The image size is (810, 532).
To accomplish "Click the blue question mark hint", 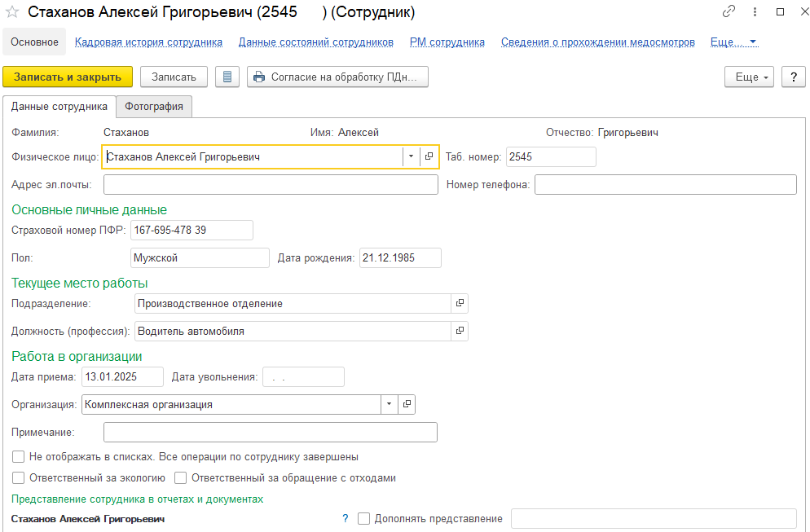I will pos(345,518).
